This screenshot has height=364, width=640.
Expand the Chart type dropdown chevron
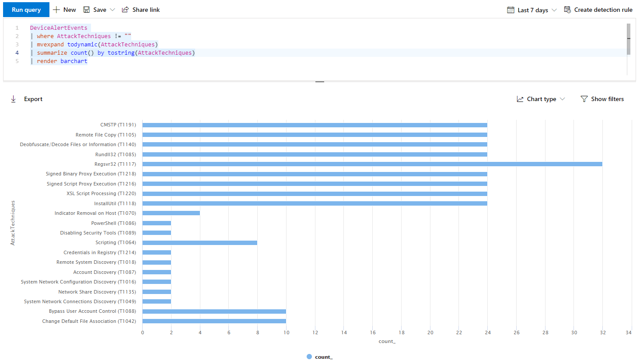pyautogui.click(x=563, y=99)
